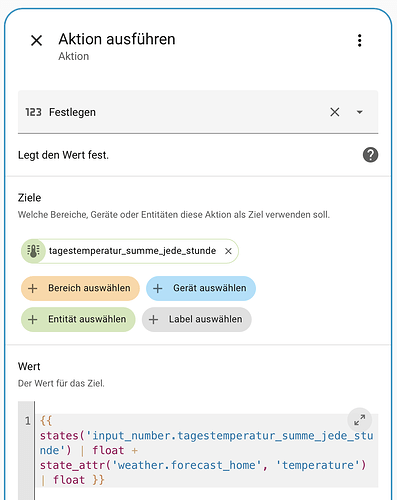Screen dimensions: 397x500
Task: Click Entität auswählen button
Action: [78, 319]
